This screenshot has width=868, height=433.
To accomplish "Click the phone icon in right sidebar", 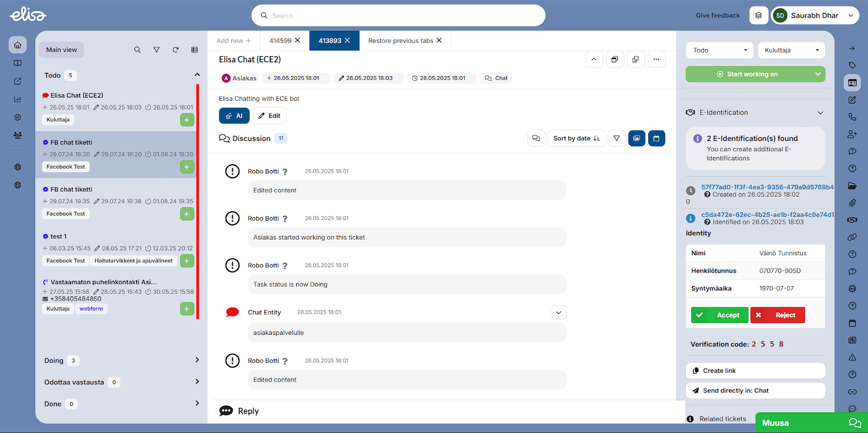I will [852, 117].
